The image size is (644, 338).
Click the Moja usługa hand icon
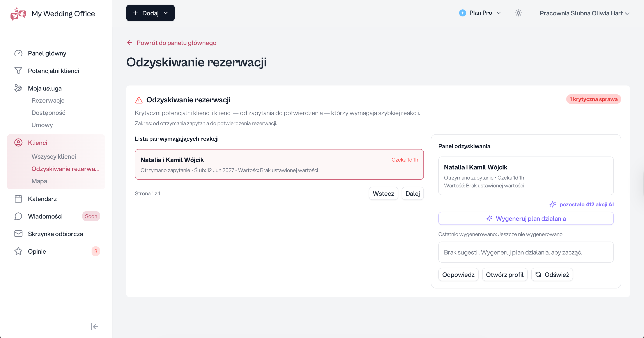[18, 88]
